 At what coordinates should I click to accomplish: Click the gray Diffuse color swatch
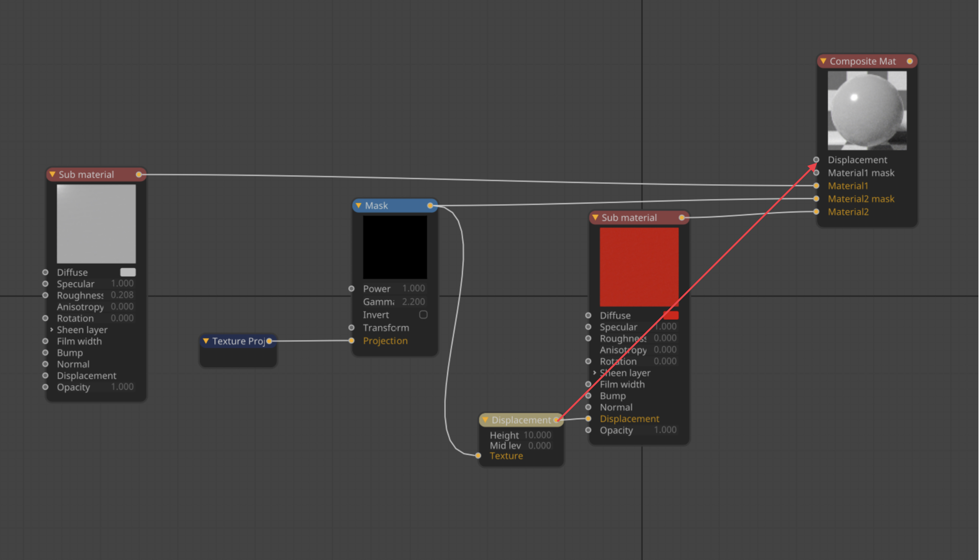pyautogui.click(x=128, y=272)
